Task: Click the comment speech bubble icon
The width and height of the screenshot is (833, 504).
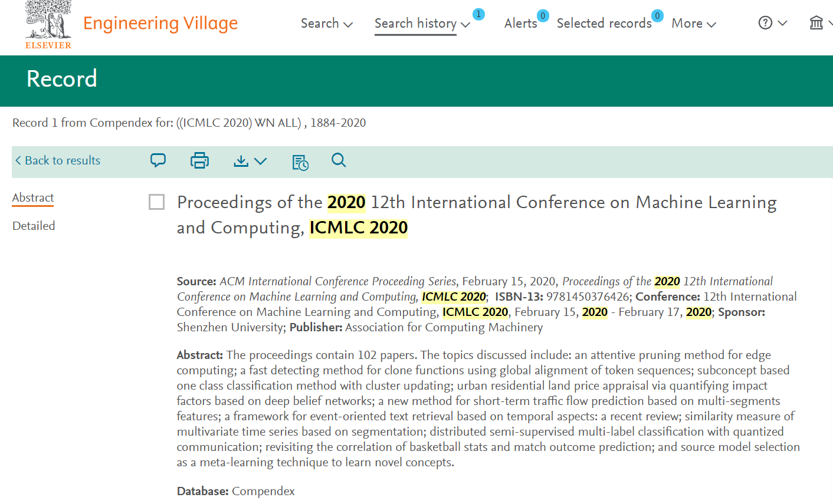Action: click(x=158, y=160)
